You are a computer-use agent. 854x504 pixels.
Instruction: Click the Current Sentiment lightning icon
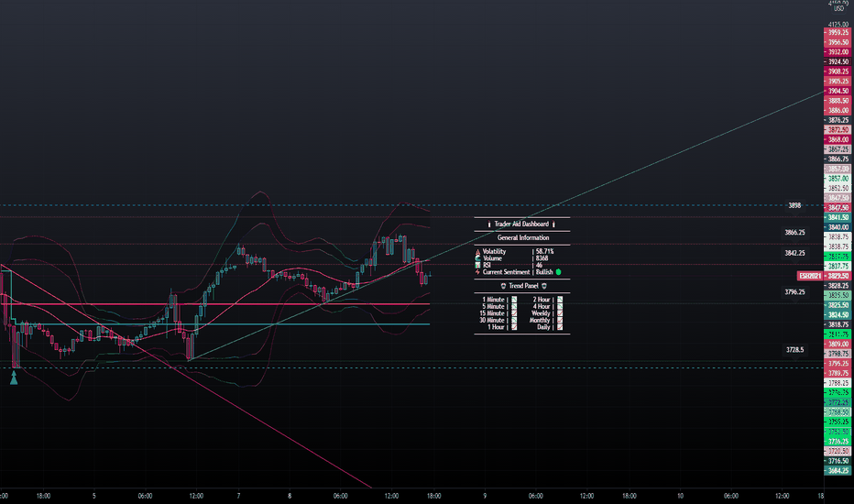477,272
